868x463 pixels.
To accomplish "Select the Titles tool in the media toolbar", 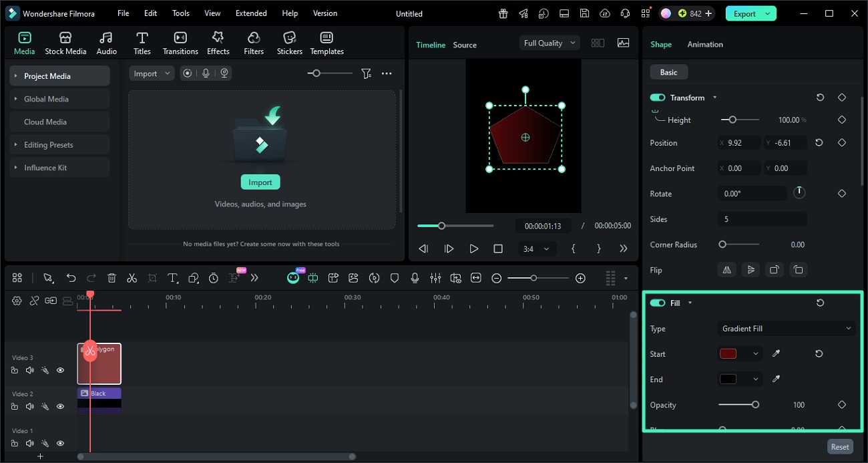I will pyautogui.click(x=142, y=41).
